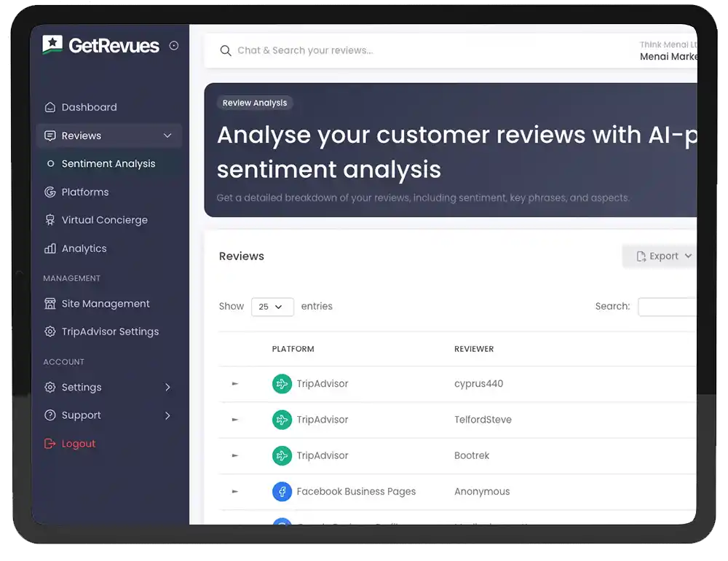Open the Platforms page

(84, 192)
